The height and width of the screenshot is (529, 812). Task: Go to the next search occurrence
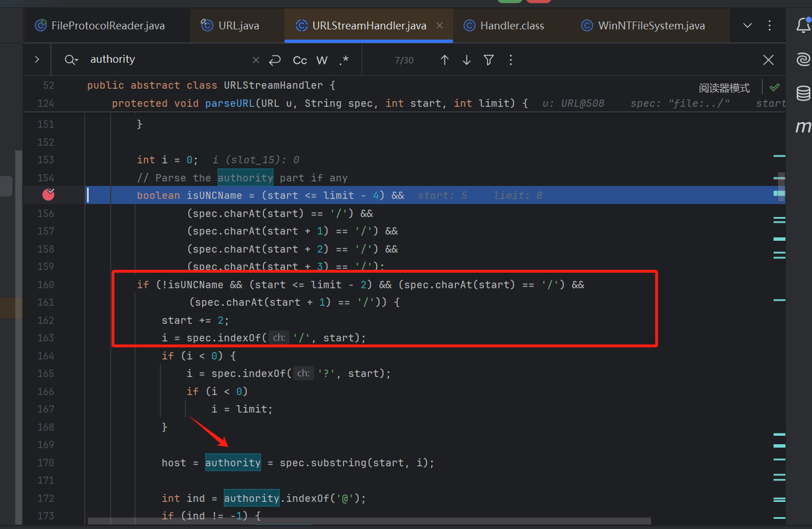click(467, 60)
